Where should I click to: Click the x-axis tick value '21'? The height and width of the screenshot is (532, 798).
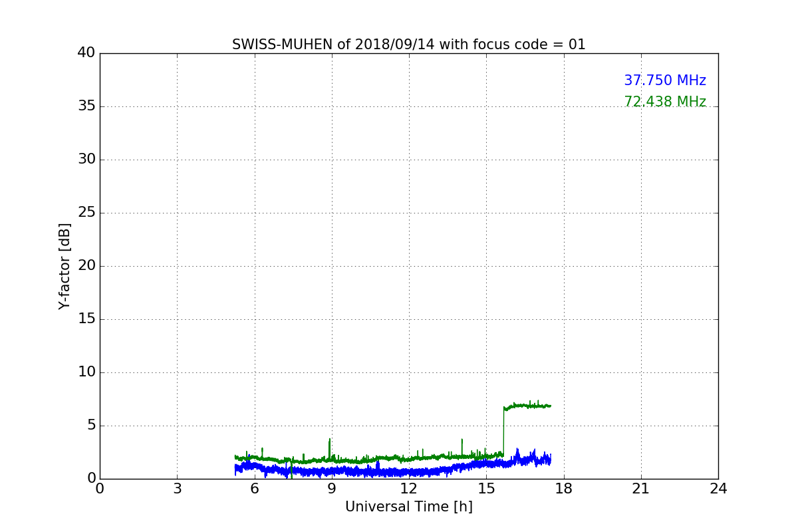tap(641, 488)
